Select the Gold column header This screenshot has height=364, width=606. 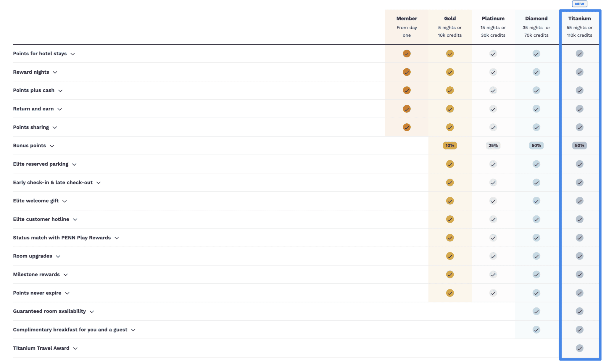tap(449, 18)
